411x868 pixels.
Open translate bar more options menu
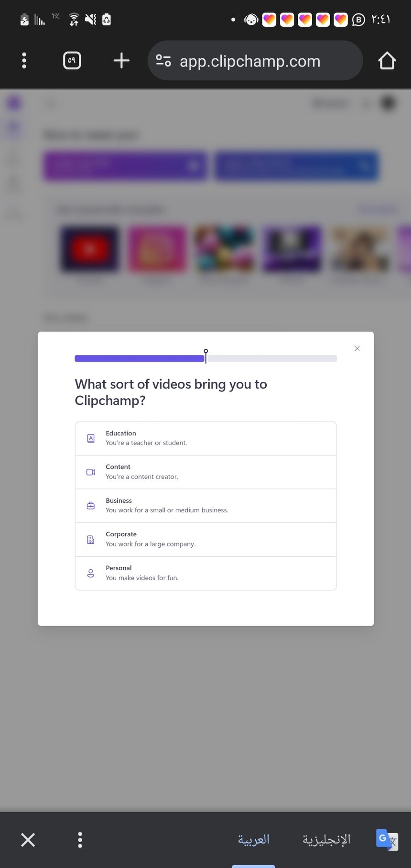coord(80,840)
